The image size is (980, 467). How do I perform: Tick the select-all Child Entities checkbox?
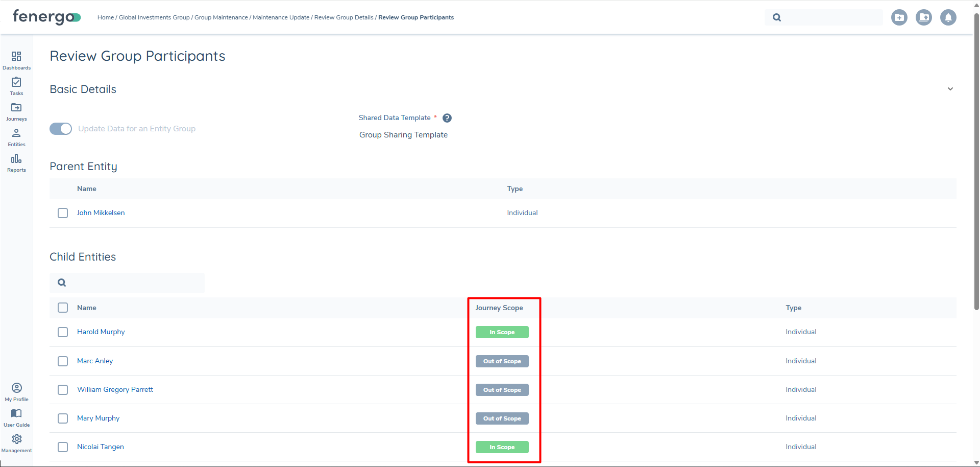tap(63, 308)
